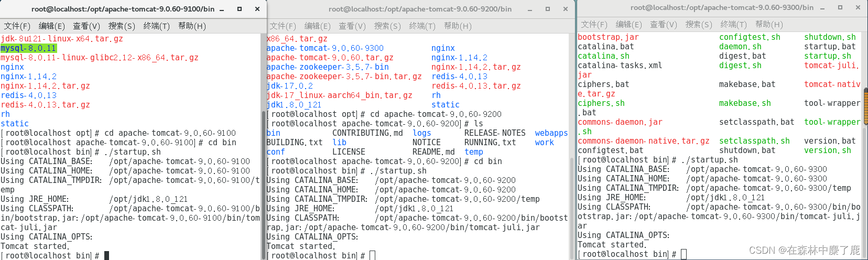Close the tomcat-9200 terminal window
Viewport: 868px width, 260px height.
tap(566, 9)
